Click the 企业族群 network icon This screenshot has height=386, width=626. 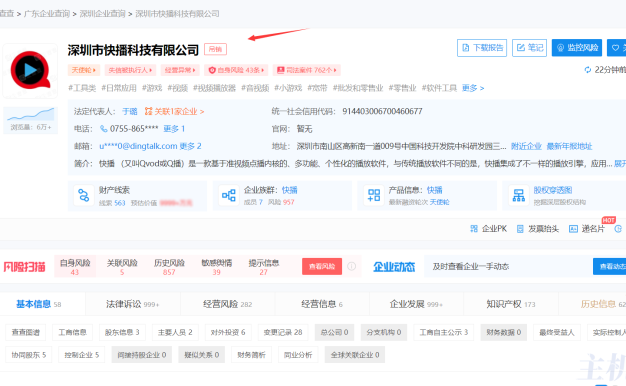(229, 196)
